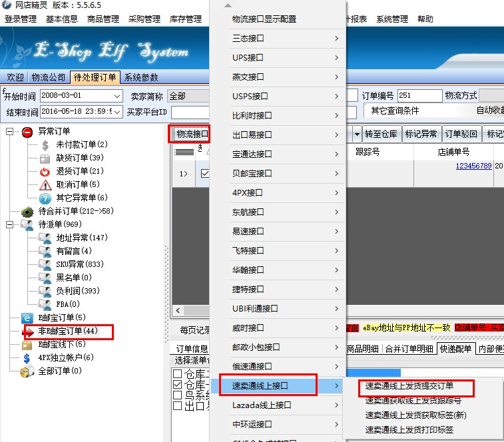Open the 开始时间 date dropdown
The height and width of the screenshot is (442, 504).
pos(117,96)
